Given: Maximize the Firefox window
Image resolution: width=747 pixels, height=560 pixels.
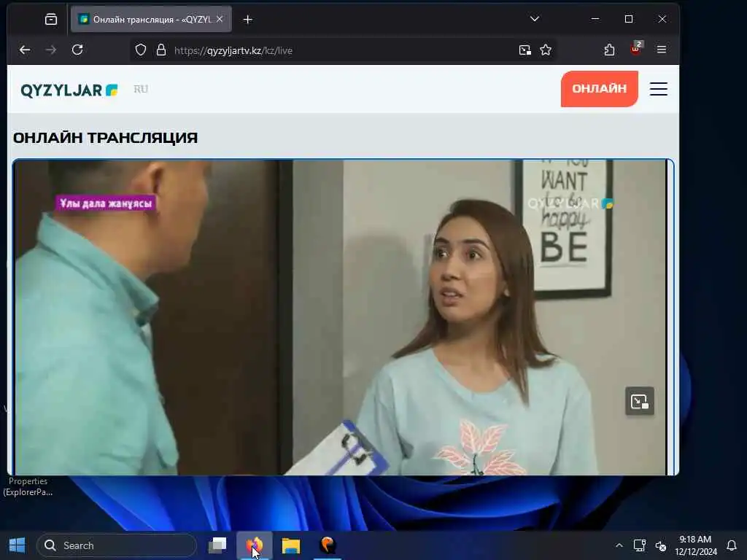Looking at the screenshot, I should (x=629, y=19).
